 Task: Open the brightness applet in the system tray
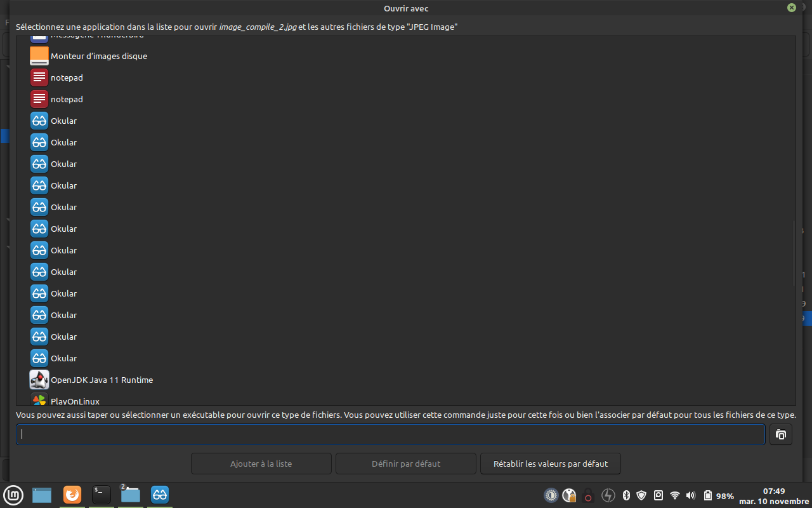551,495
